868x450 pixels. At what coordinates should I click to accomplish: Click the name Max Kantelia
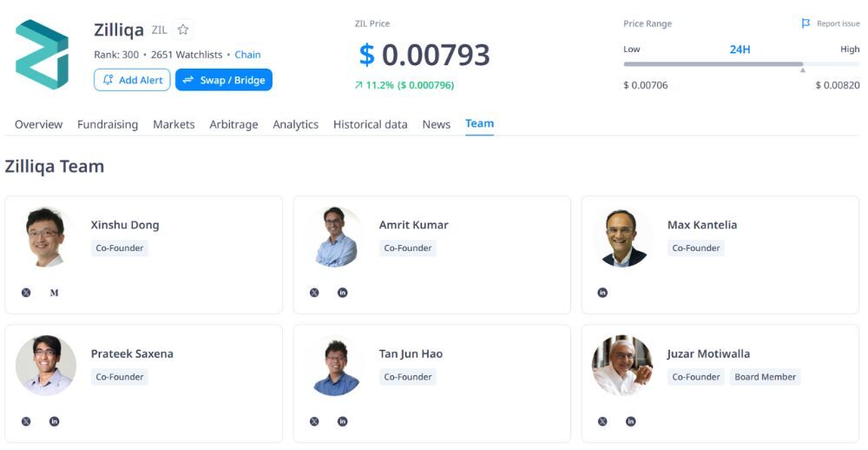(x=702, y=225)
